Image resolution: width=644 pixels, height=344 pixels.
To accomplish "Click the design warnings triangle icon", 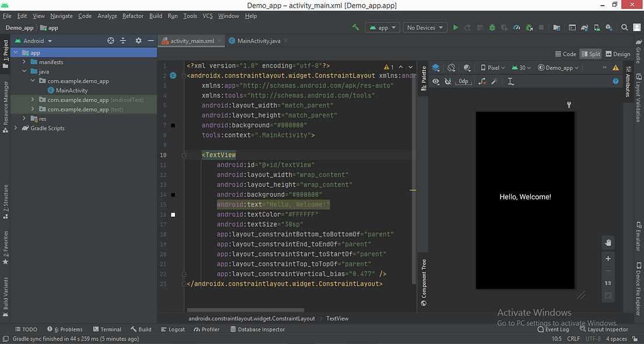I will (x=615, y=68).
